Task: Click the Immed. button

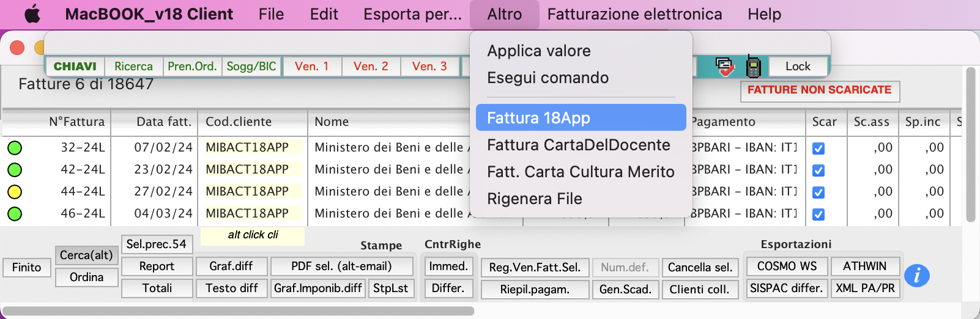Action: (x=448, y=266)
